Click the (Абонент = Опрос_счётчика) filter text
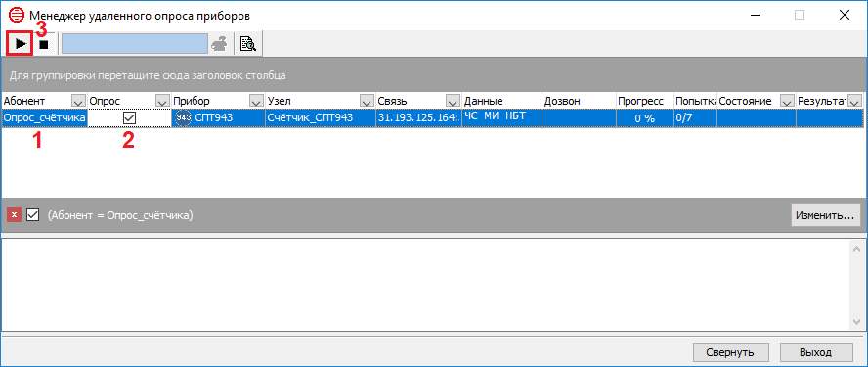The height and width of the screenshot is (367, 868). click(x=120, y=215)
